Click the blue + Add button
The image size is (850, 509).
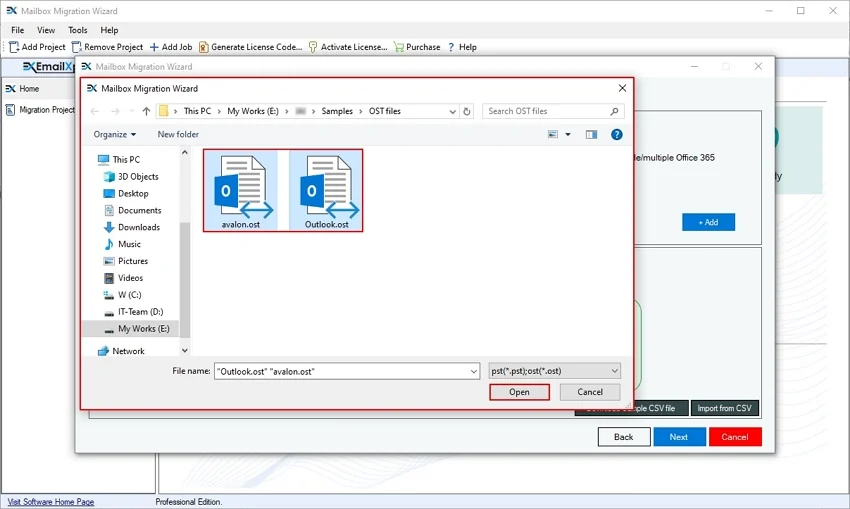pos(709,222)
